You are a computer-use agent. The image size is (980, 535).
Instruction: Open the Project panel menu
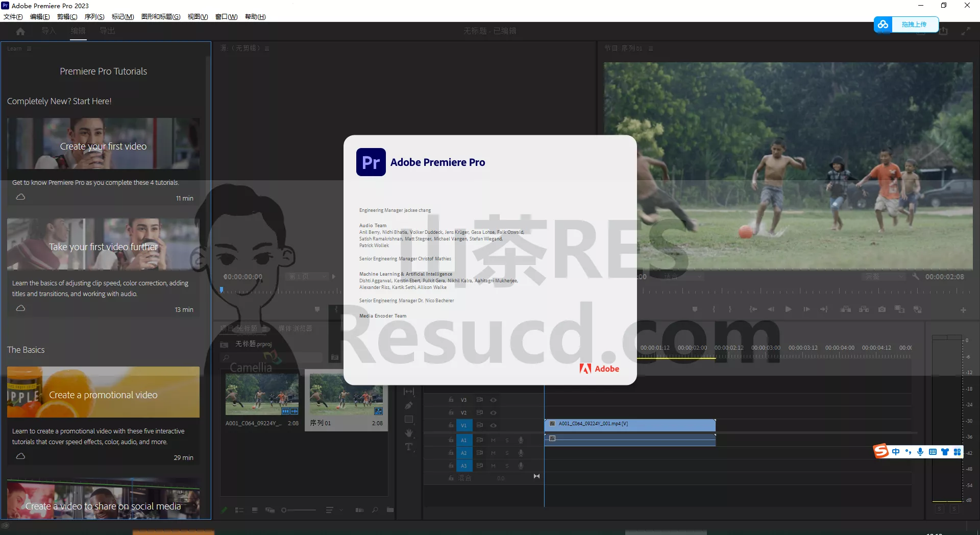coord(264,329)
